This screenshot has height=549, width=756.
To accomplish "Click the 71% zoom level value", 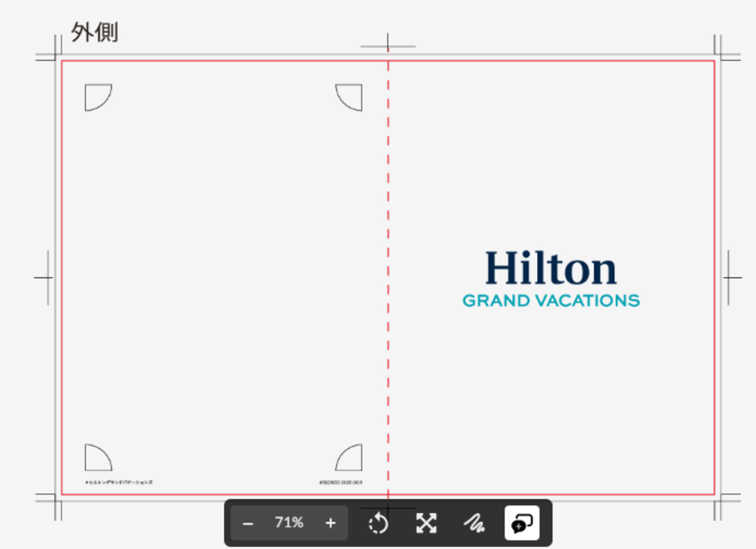I will tap(289, 522).
